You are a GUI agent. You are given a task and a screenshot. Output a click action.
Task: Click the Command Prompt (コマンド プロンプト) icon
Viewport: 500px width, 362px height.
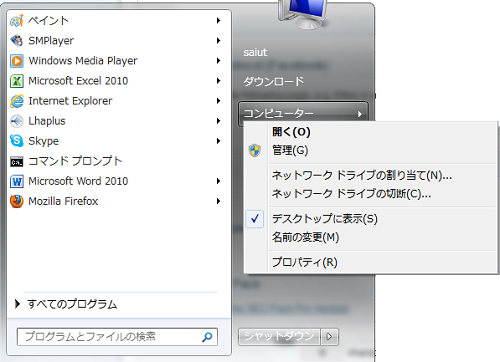pyautogui.click(x=17, y=162)
